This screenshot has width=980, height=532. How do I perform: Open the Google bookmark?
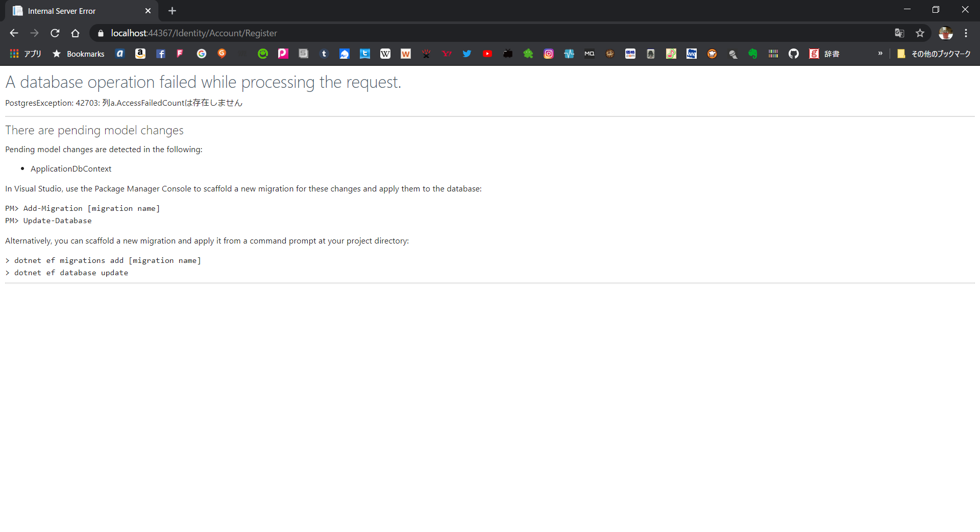(x=202, y=54)
